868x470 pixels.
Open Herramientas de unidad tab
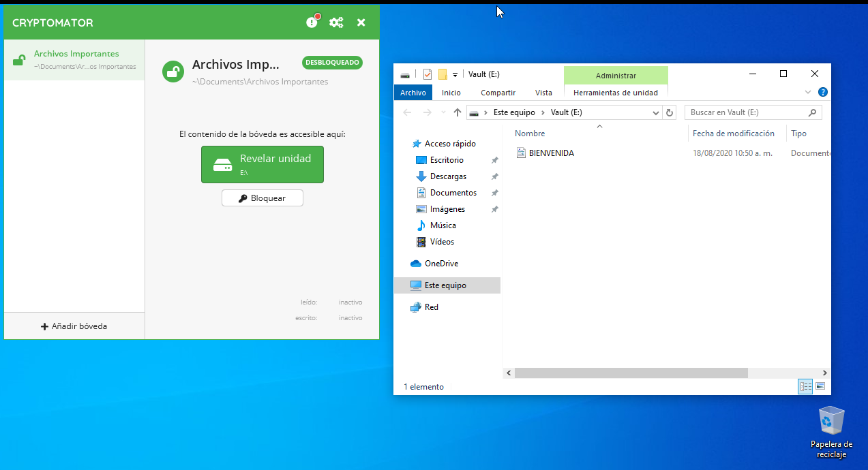(616, 93)
